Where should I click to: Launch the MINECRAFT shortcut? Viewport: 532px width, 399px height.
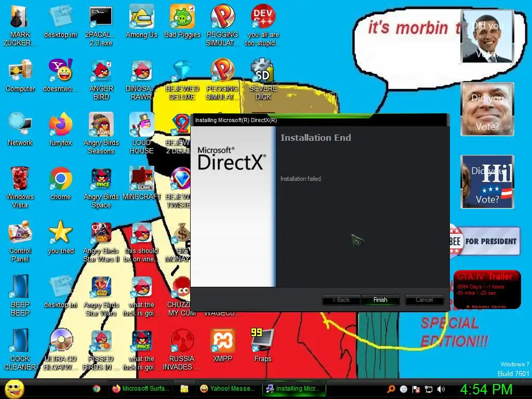coord(141,183)
